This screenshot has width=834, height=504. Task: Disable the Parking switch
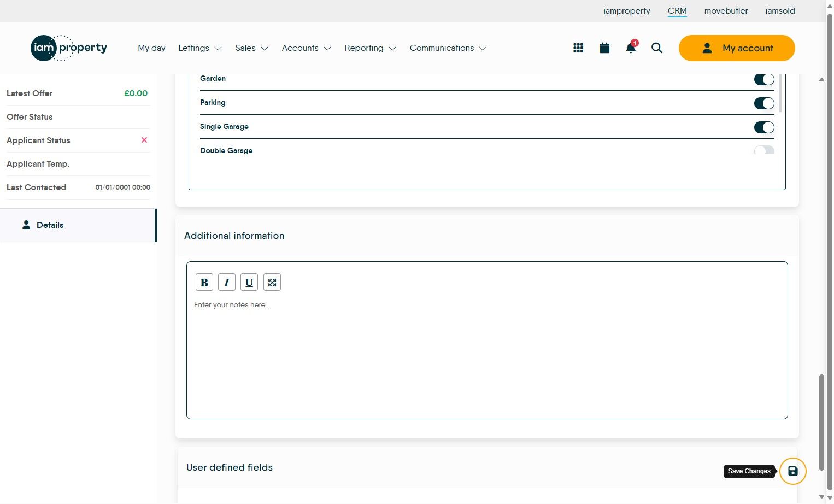coord(764,103)
